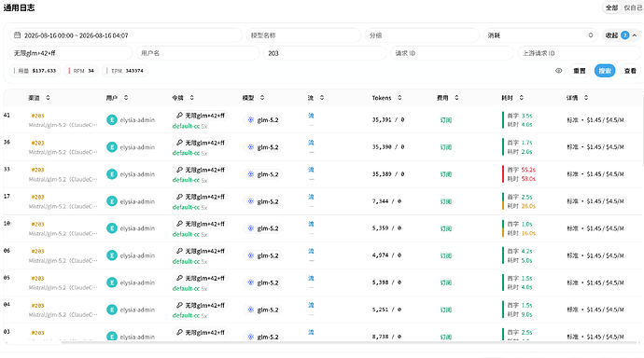
Task: Click the 订阅 cost tag in 5,398 row
Action: click(x=445, y=282)
